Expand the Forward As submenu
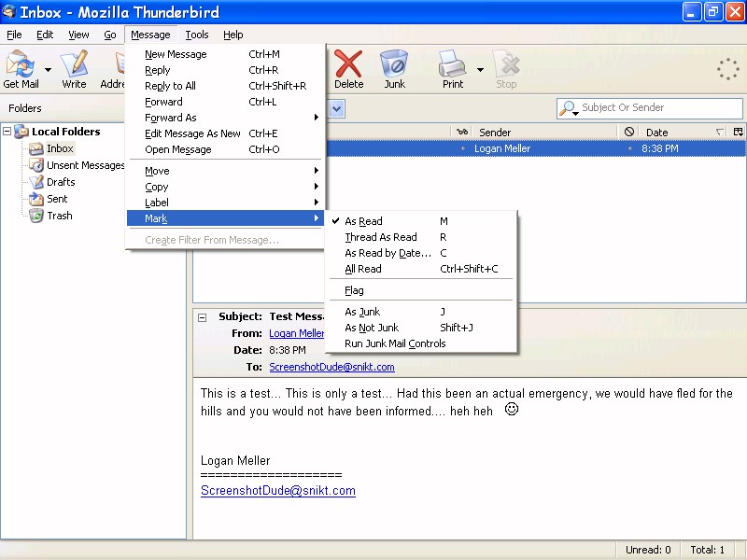Image resolution: width=747 pixels, height=560 pixels. pyautogui.click(x=226, y=118)
